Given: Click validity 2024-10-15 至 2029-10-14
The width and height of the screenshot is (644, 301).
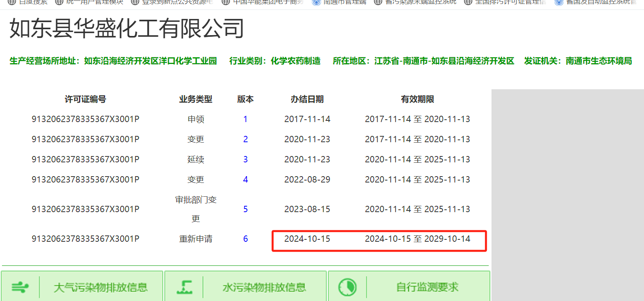Looking at the screenshot, I should 418,239.
